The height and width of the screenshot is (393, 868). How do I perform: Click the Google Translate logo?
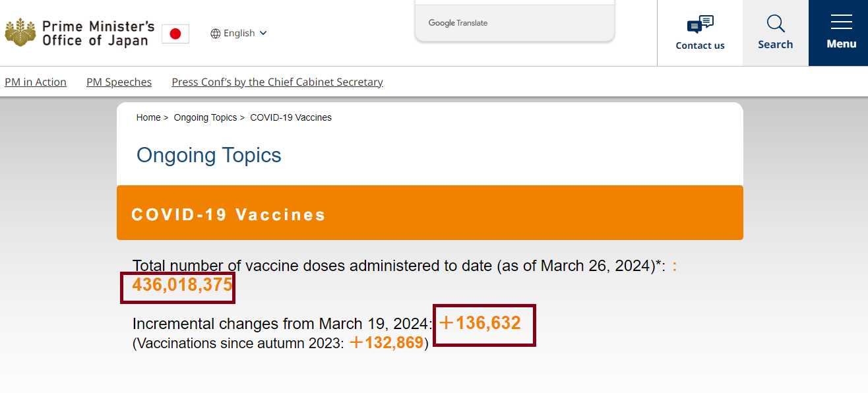(458, 23)
